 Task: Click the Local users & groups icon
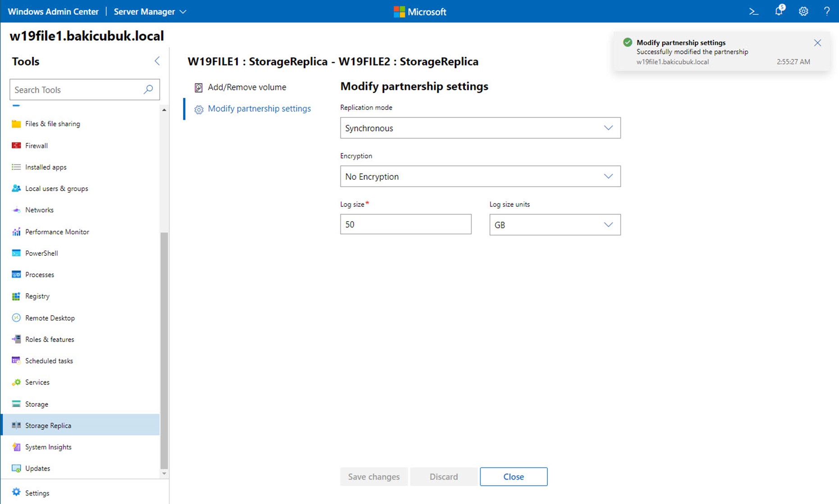(x=16, y=188)
